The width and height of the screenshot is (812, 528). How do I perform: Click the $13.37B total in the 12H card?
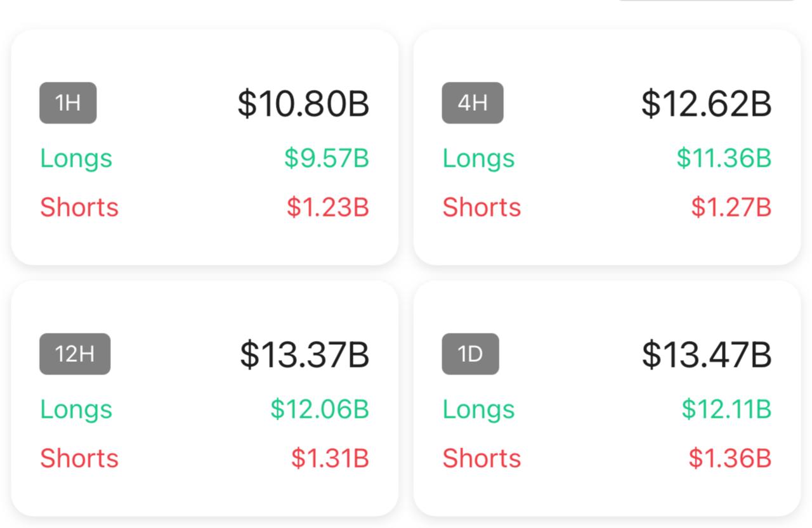point(304,354)
